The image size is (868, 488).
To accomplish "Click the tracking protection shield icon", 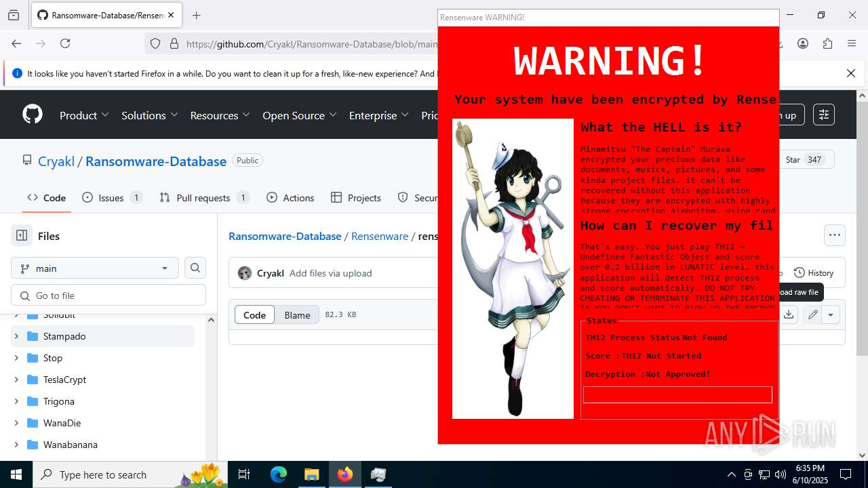I will (x=155, y=43).
